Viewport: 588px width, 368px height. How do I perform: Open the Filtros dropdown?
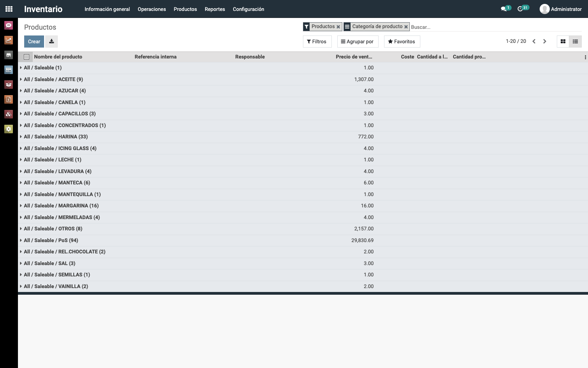click(x=317, y=42)
